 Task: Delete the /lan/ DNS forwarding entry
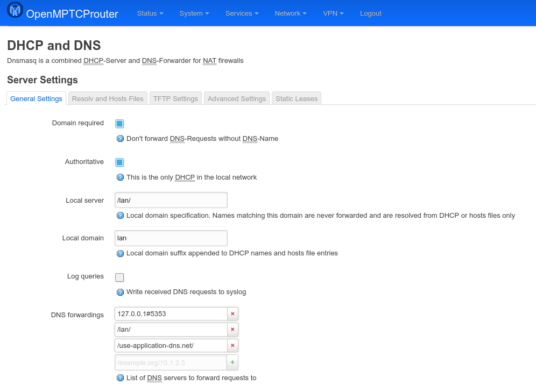tap(232, 330)
